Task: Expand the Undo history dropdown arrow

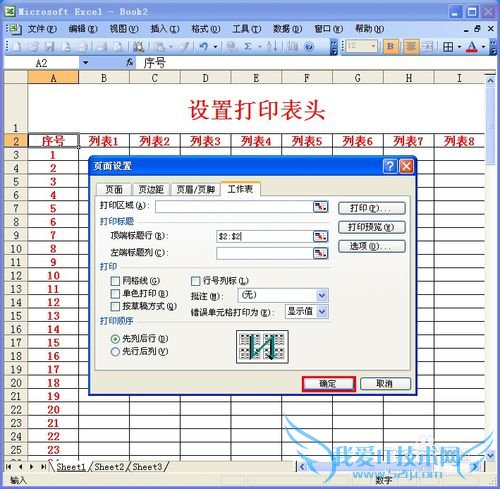Action: 215,47
